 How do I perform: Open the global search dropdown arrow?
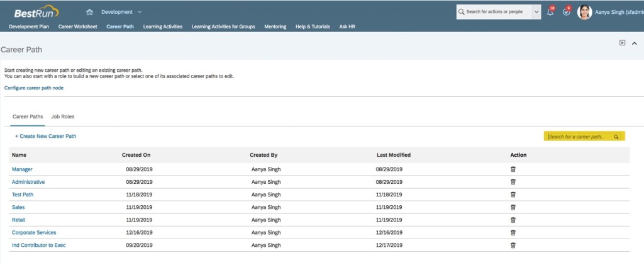536,12
